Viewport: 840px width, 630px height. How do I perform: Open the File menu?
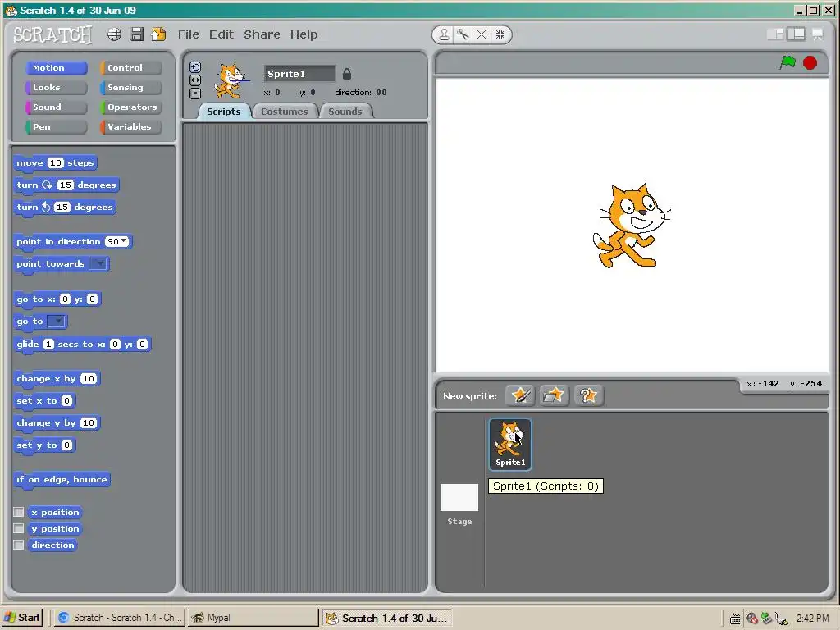pyautogui.click(x=189, y=34)
